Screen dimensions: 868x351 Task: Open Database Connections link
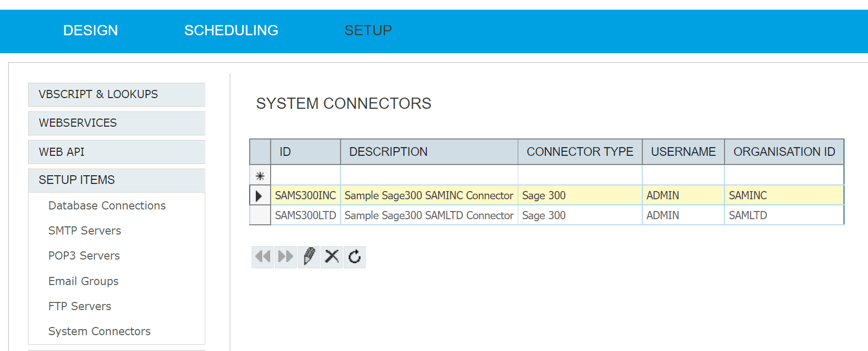(x=107, y=206)
